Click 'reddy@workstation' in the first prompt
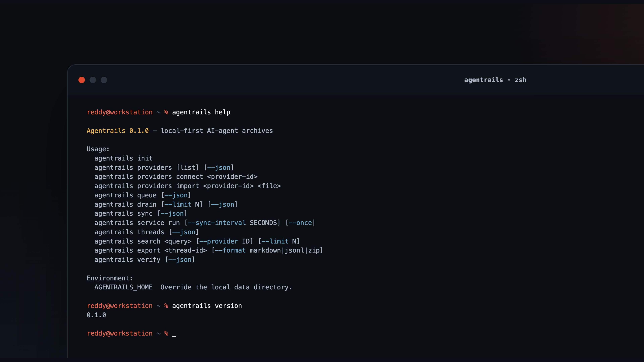Screen dimensions: 644x362 120,112
